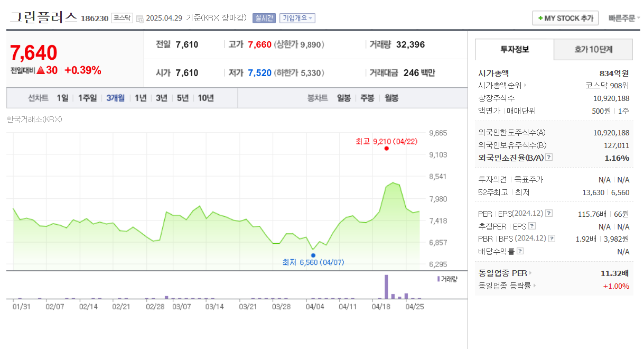Screen dimensions: 644x349
Task: Click the 코스닥 market badge
Action: [122, 18]
